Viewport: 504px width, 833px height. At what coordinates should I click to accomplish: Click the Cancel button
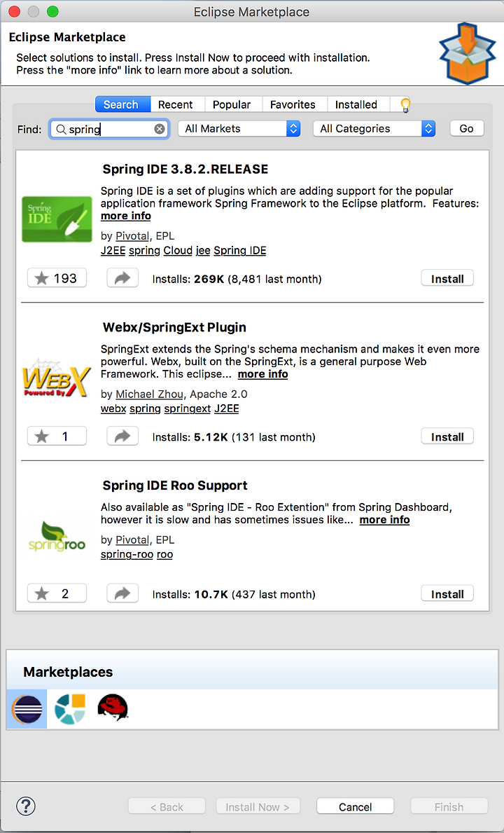click(356, 807)
